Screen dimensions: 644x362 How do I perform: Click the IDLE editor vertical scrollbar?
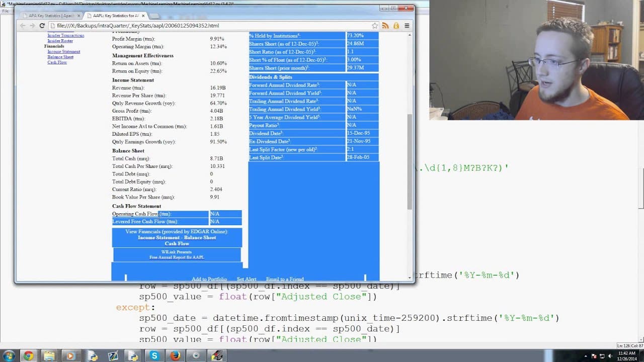coord(641,189)
